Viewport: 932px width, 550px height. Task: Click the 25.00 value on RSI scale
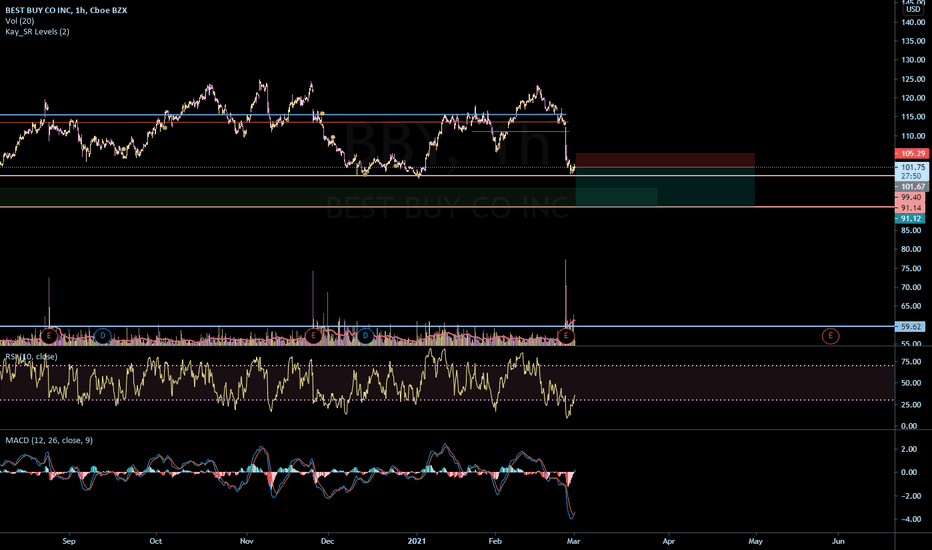tap(911, 404)
